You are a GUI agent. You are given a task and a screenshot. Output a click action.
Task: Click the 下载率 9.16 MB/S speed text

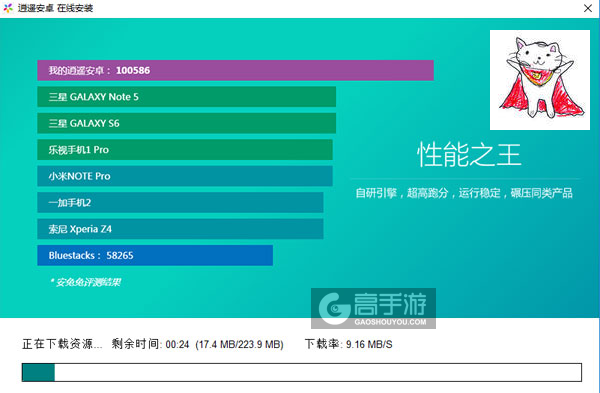(x=348, y=344)
